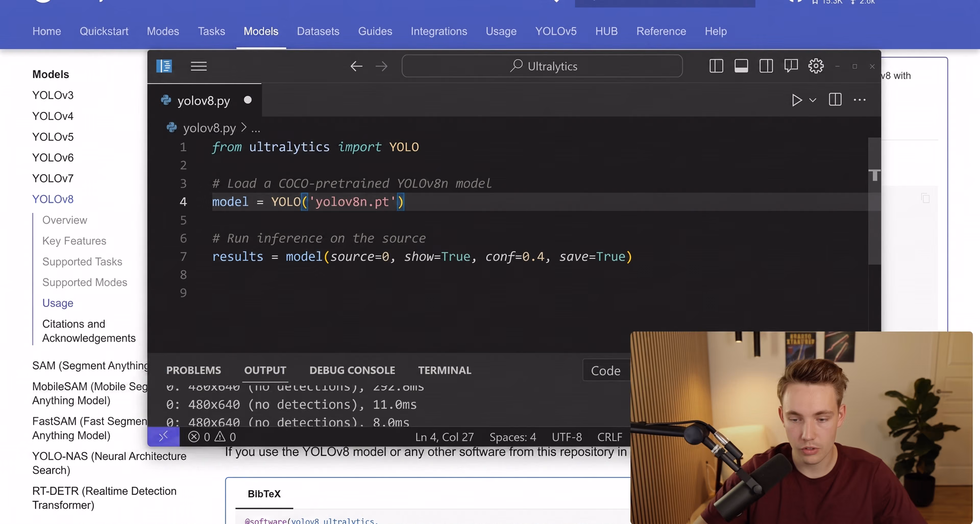This screenshot has height=524, width=980.
Task: Open YOLOv3 in the Models sidebar
Action: [x=53, y=96]
